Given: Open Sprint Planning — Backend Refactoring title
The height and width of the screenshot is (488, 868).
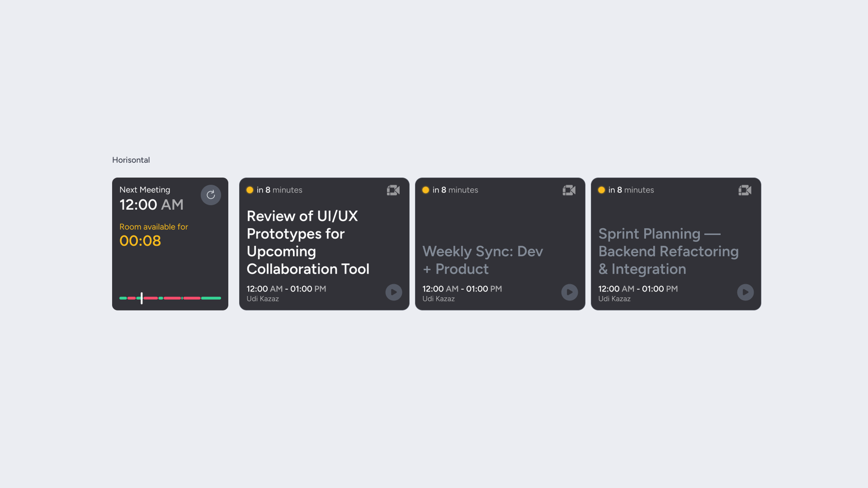Looking at the screenshot, I should click(x=669, y=251).
